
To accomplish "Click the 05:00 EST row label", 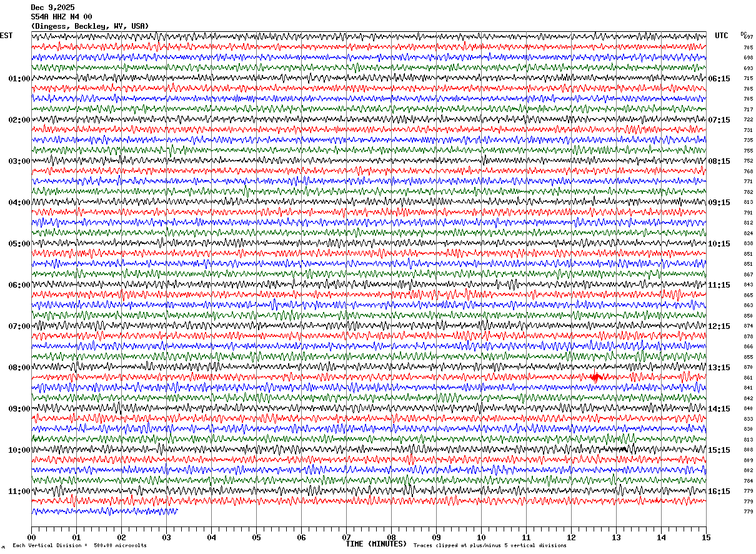I will (19, 244).
